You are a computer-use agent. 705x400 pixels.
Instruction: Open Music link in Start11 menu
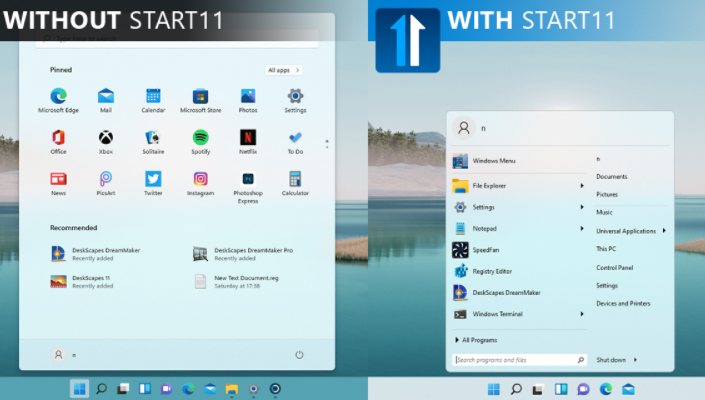(604, 212)
